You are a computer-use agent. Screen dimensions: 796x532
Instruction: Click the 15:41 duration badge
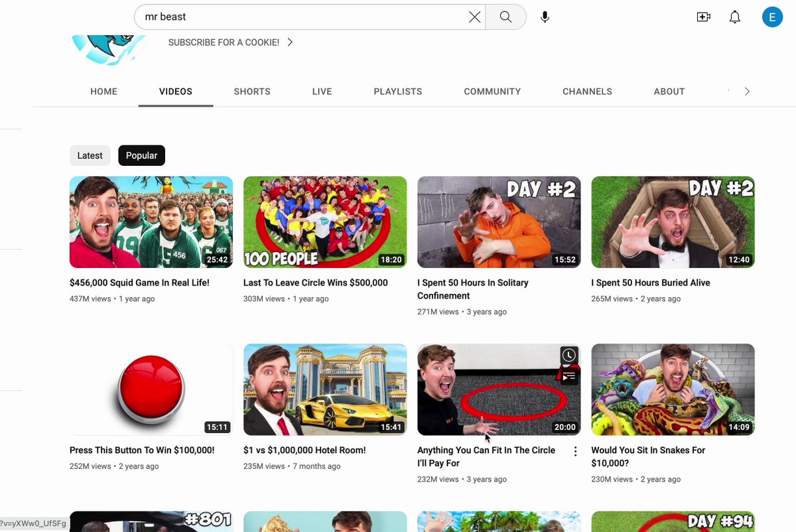[391, 427]
